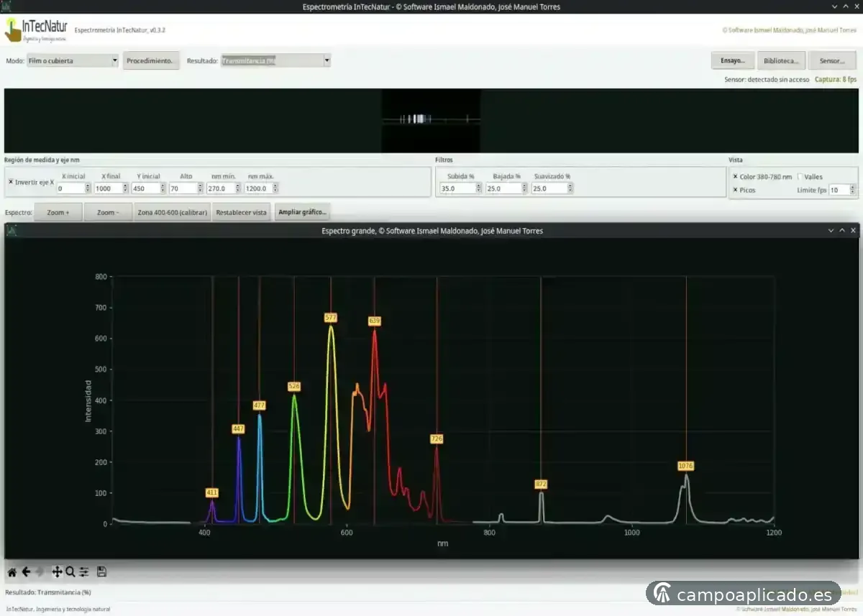This screenshot has width=863, height=616.
Task: Go forward to the next plot view
Action: coord(40,572)
